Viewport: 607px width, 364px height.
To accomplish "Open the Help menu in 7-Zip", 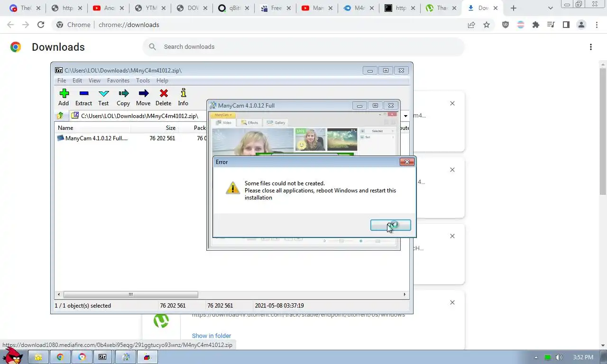I will [162, 81].
